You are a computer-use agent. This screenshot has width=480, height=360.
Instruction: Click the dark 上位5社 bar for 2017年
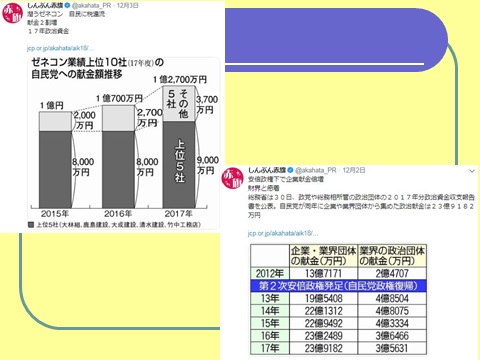(179, 165)
